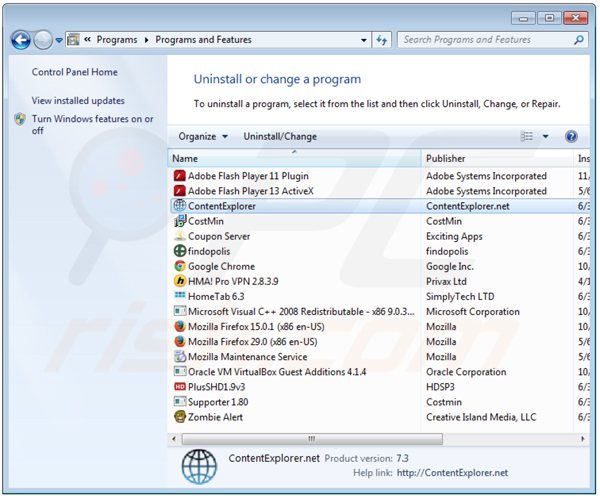Viewport: 600px width, 499px height.
Task: Click publisher Exciting Apps cell
Action: [x=454, y=236]
